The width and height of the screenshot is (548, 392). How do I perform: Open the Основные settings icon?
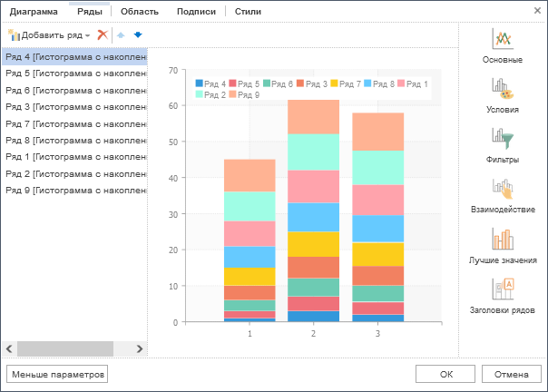[x=503, y=41]
